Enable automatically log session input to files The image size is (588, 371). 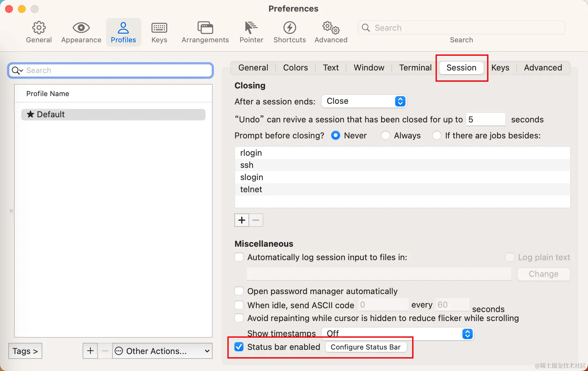click(239, 257)
